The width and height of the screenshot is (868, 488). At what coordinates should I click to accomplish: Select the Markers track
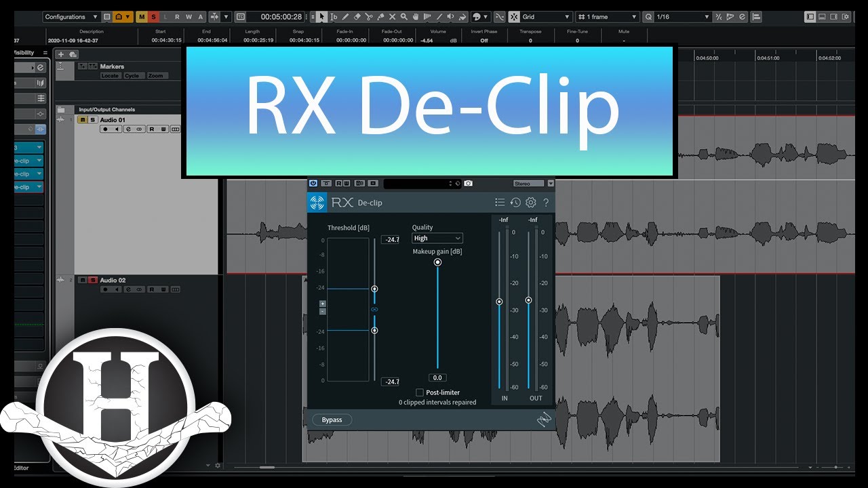[112, 66]
